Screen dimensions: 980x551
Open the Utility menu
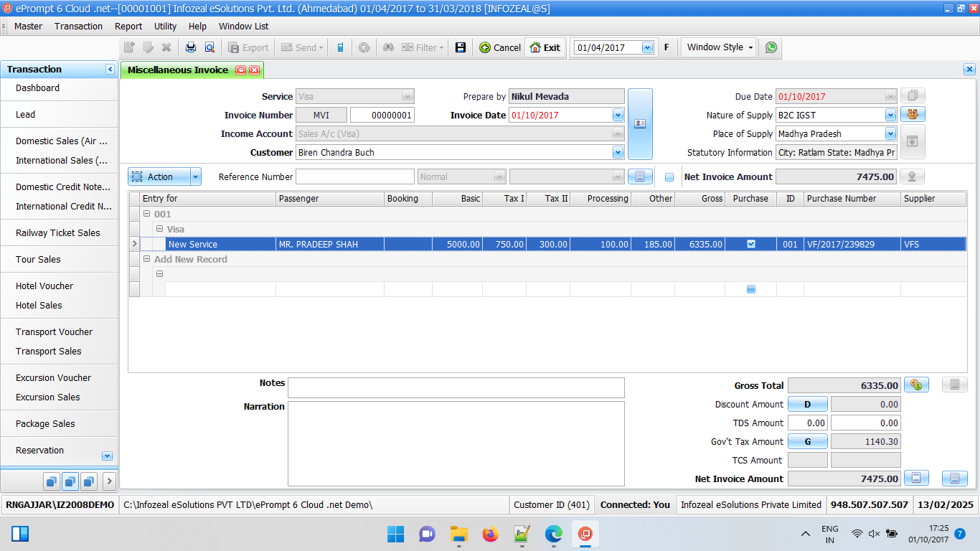pyautogui.click(x=165, y=26)
